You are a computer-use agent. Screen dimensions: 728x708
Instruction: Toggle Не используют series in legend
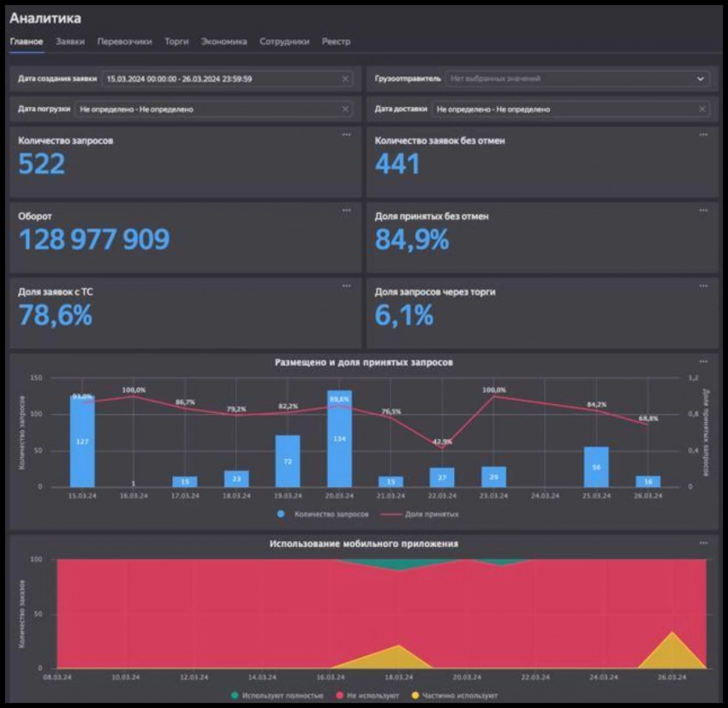tap(368, 696)
